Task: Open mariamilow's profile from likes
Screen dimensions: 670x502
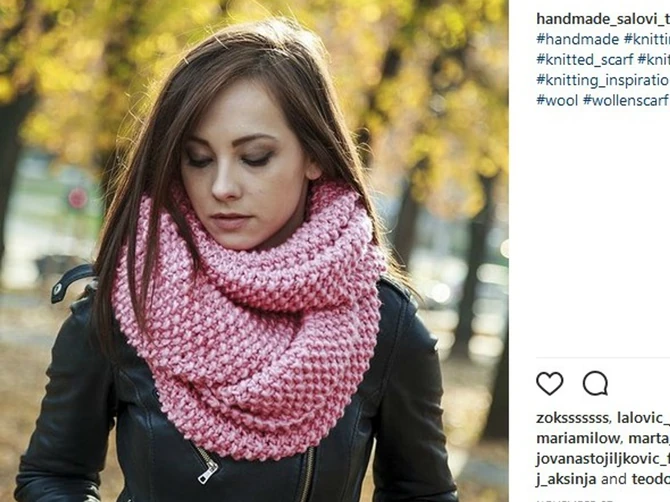Action: tap(577, 438)
